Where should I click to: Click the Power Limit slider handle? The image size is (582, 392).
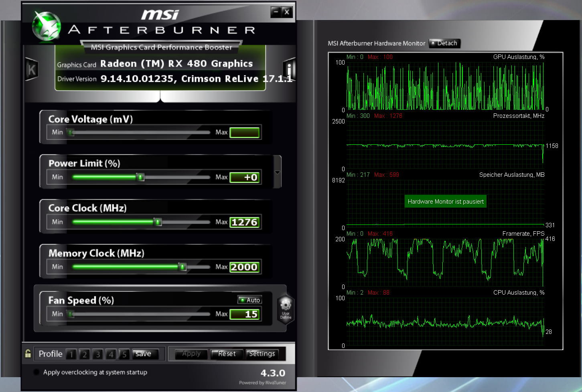140,177
